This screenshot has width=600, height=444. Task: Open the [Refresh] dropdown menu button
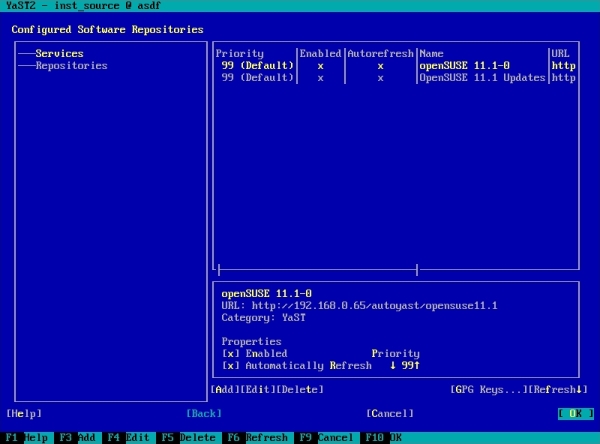click(558, 390)
